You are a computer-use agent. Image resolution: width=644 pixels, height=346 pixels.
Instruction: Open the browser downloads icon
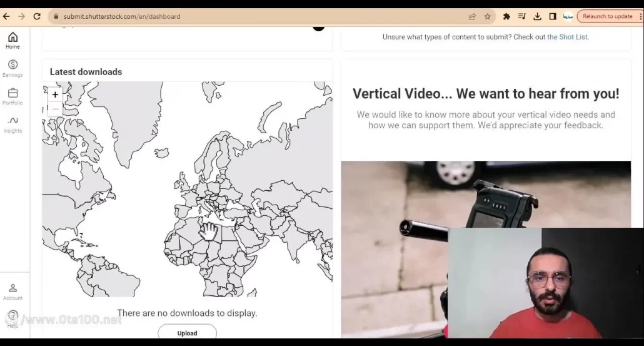tap(537, 16)
